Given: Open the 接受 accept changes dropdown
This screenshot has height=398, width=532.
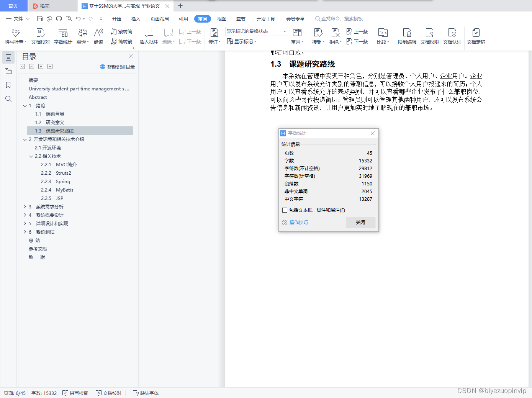Looking at the screenshot, I should tap(318, 36).
